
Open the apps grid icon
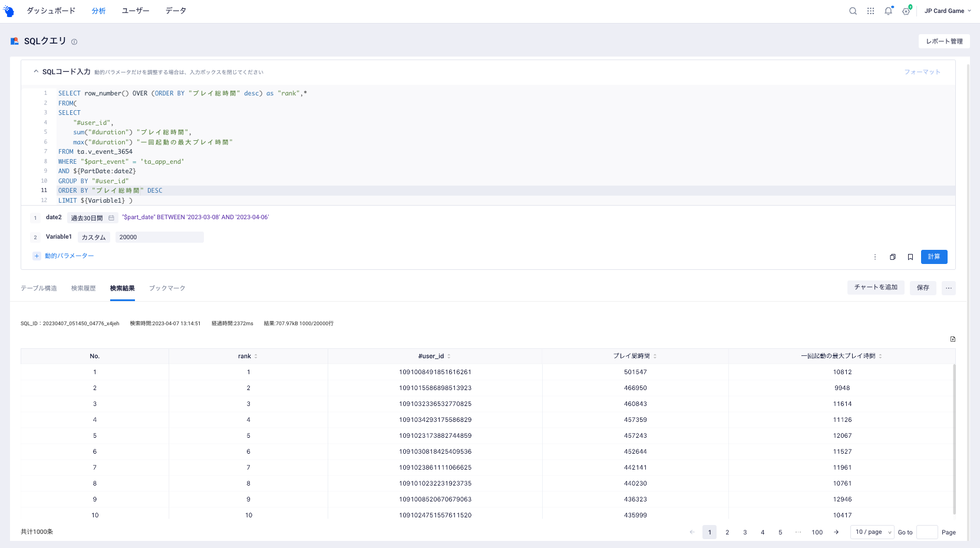point(870,11)
